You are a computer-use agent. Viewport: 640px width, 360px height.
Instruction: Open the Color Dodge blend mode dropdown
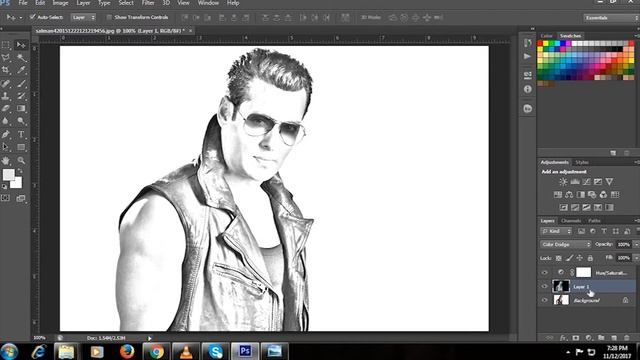click(566, 244)
